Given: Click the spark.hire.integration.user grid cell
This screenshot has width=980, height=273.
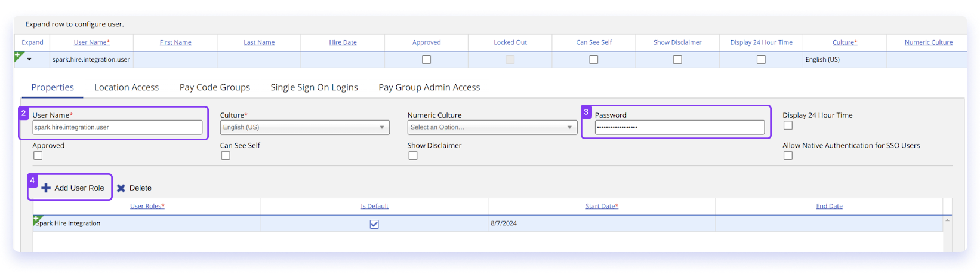Looking at the screenshot, I should [91, 60].
